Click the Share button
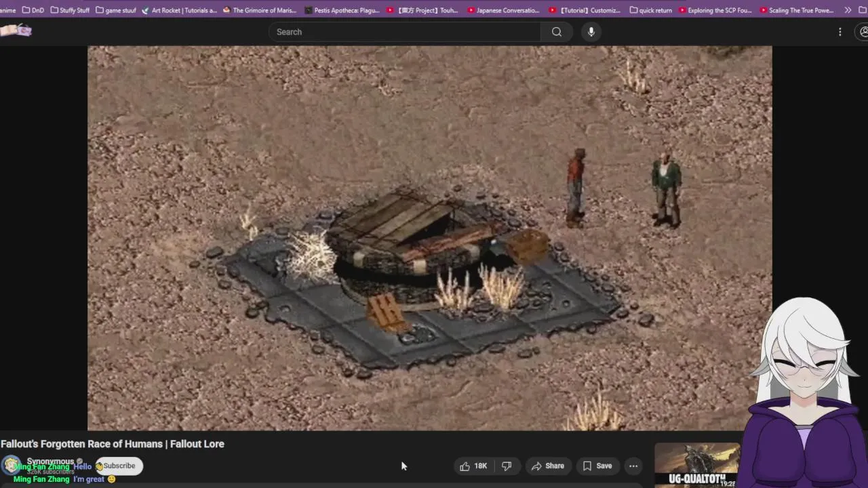Viewport: 868px width, 488px height. pos(548,466)
